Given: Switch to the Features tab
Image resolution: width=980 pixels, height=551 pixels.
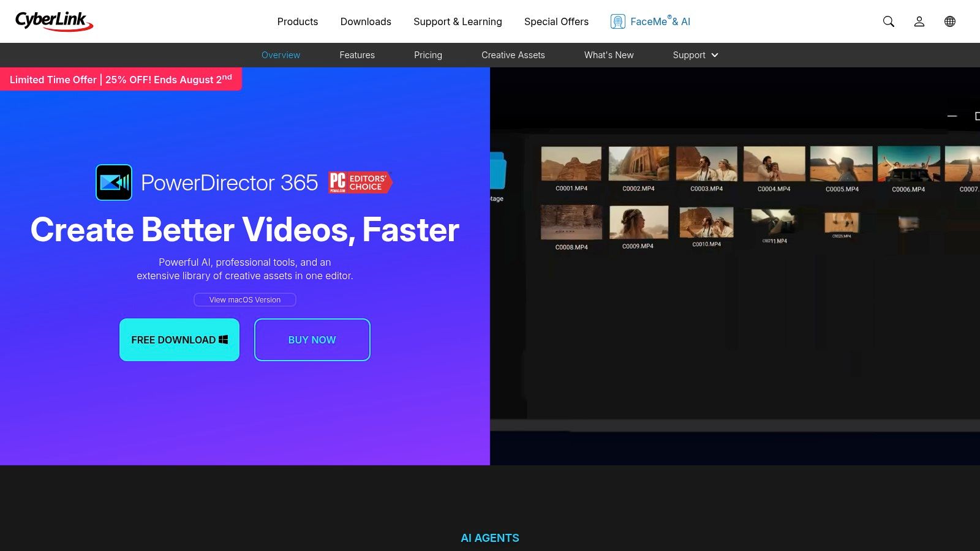Looking at the screenshot, I should coord(357,55).
